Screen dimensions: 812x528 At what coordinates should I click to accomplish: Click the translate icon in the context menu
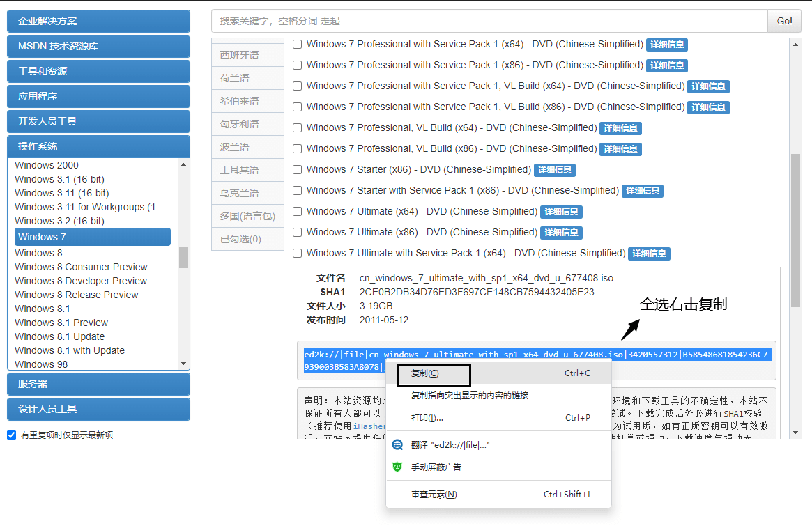397,444
